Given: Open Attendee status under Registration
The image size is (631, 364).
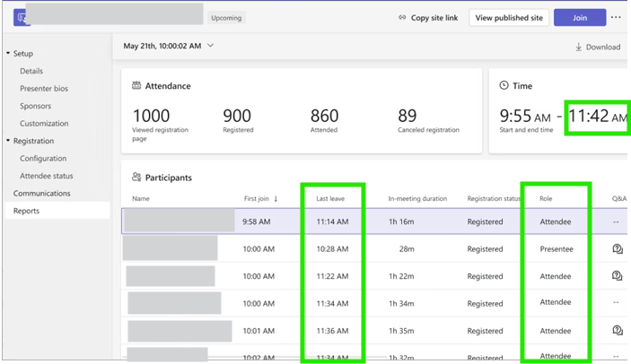Looking at the screenshot, I should click(x=47, y=176).
